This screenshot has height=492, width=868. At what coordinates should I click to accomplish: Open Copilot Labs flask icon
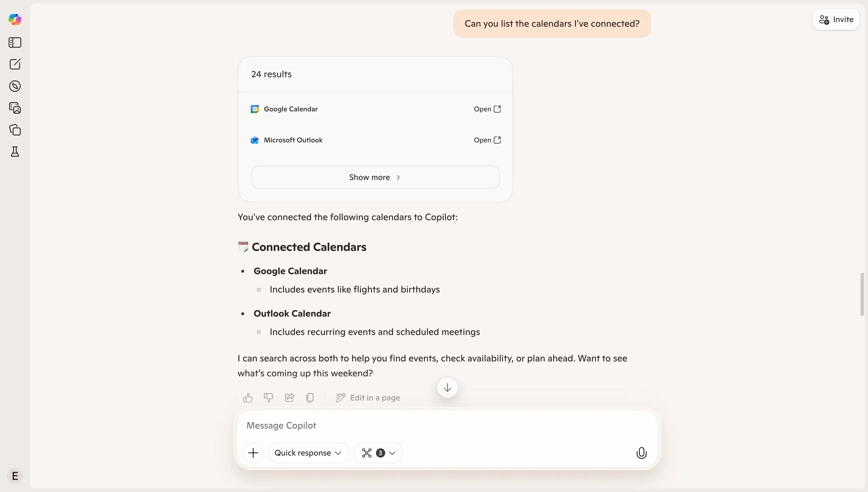[x=15, y=151]
